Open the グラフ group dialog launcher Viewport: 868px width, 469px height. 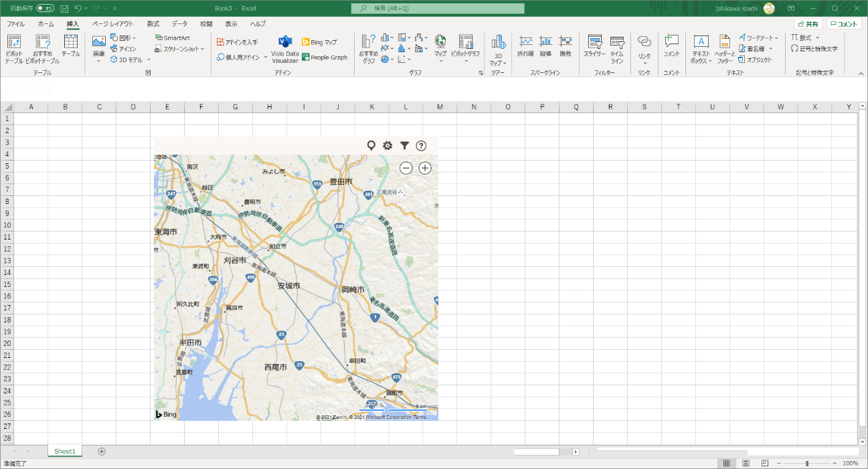coord(481,72)
